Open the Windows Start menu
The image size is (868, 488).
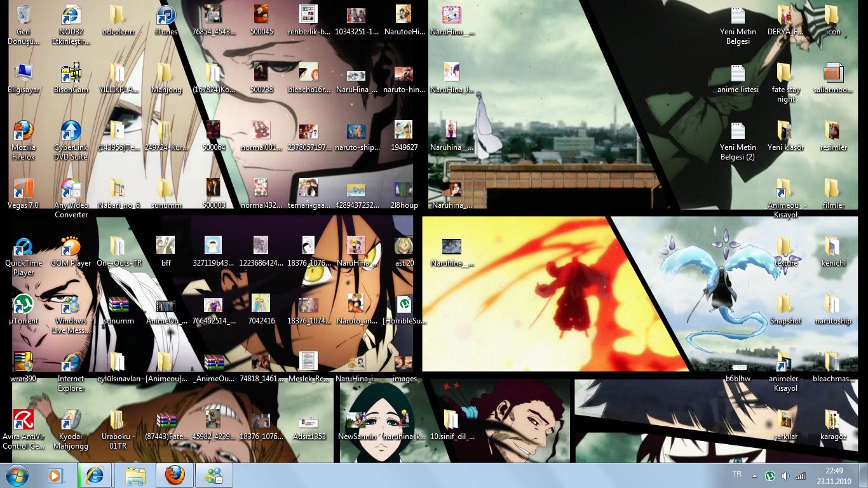click(x=17, y=475)
